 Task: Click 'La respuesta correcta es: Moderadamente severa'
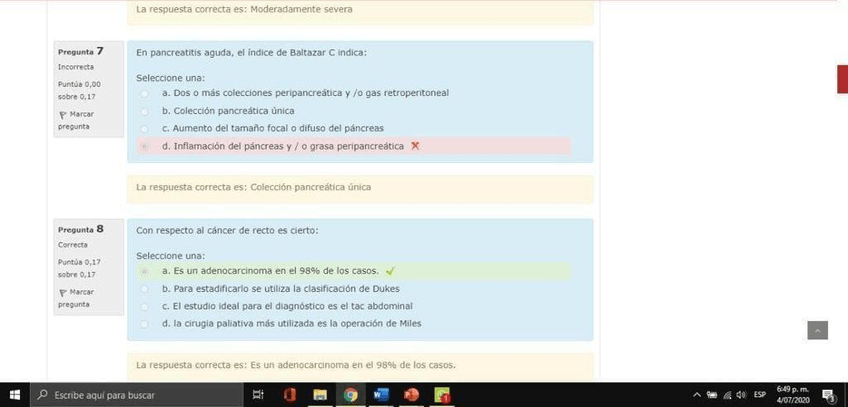(244, 9)
